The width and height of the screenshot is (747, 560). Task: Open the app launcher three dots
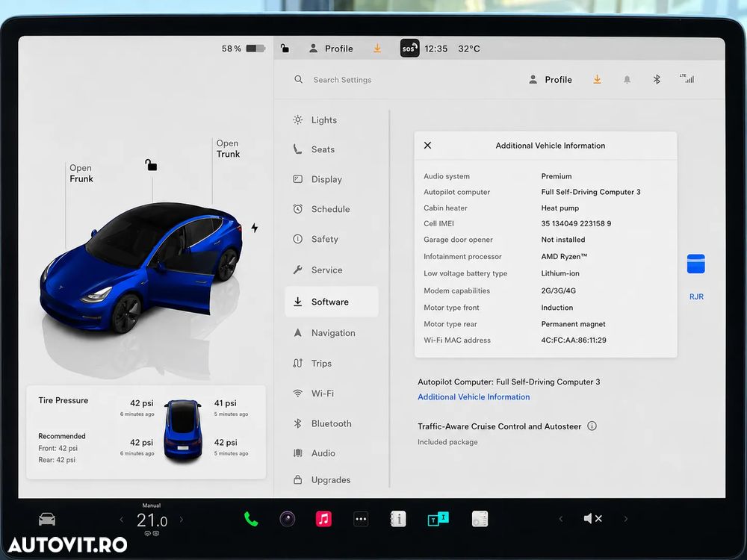(361, 519)
